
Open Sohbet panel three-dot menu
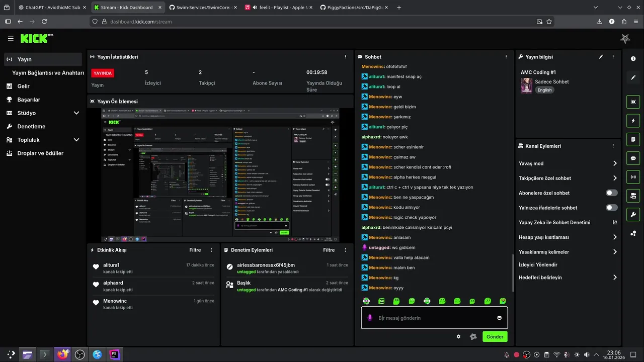[x=506, y=57]
